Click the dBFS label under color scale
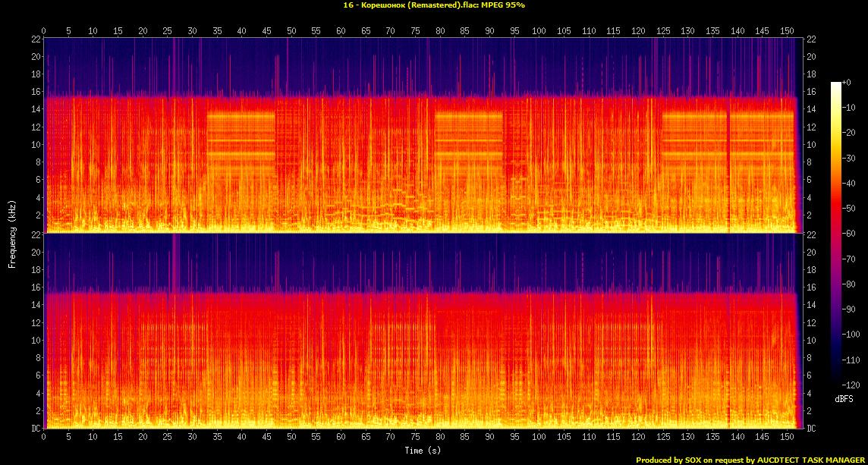Viewport: 868px width, 465px height. 844,398
